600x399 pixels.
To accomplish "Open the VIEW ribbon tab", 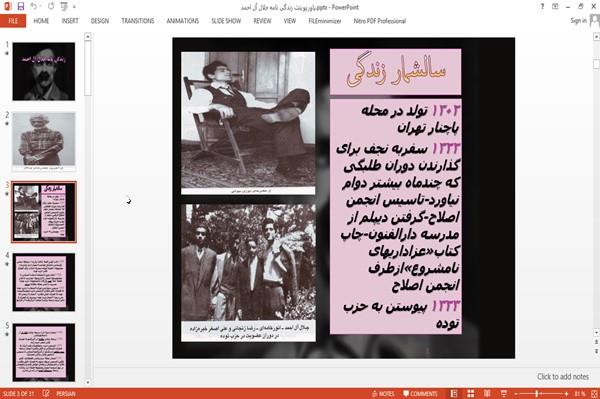I will click(290, 21).
